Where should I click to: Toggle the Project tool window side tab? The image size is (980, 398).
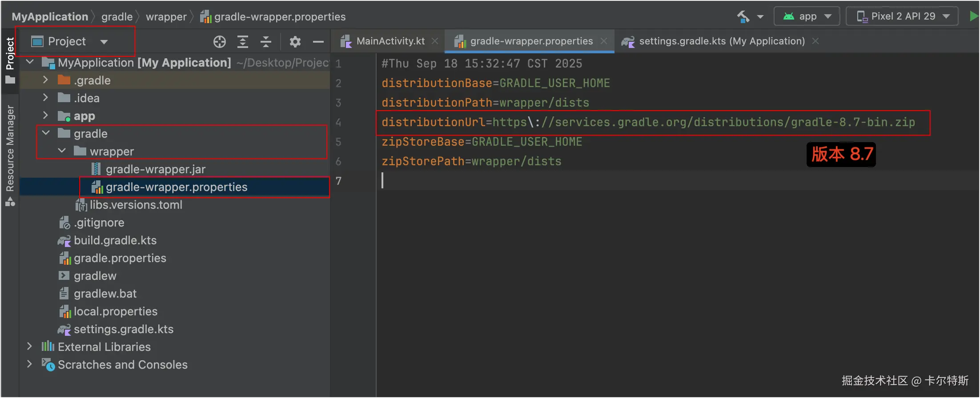coord(10,61)
